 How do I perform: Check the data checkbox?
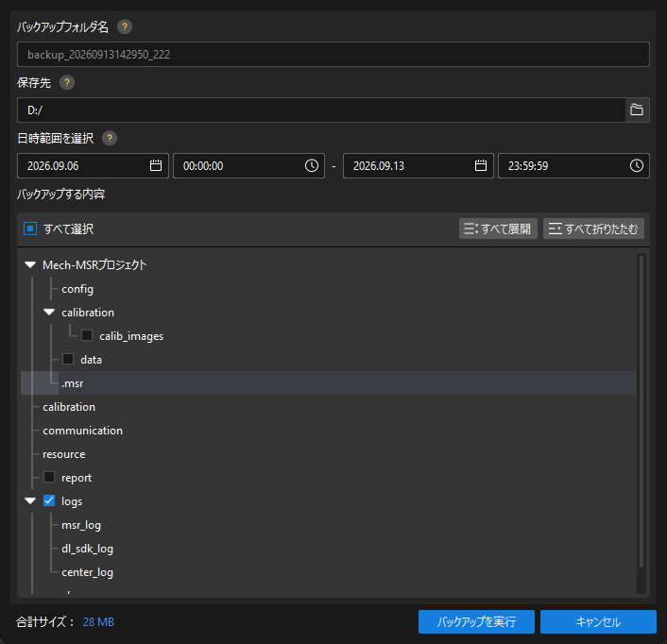tap(68, 359)
